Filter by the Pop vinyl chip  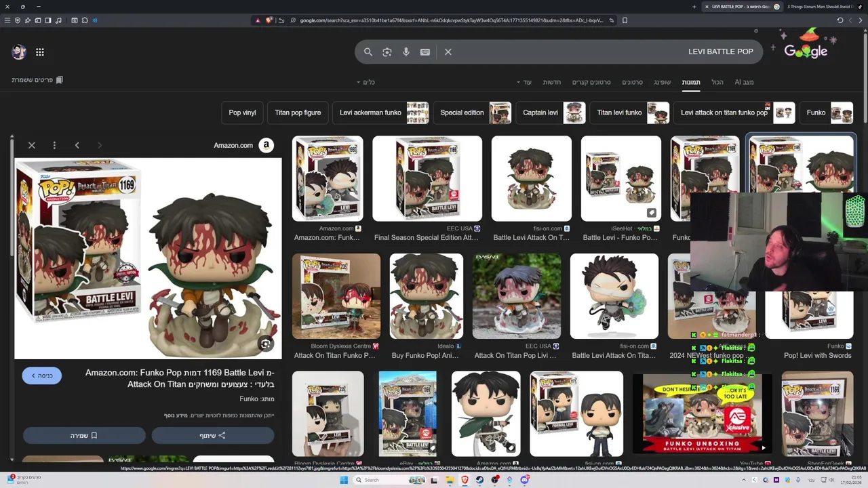click(242, 113)
